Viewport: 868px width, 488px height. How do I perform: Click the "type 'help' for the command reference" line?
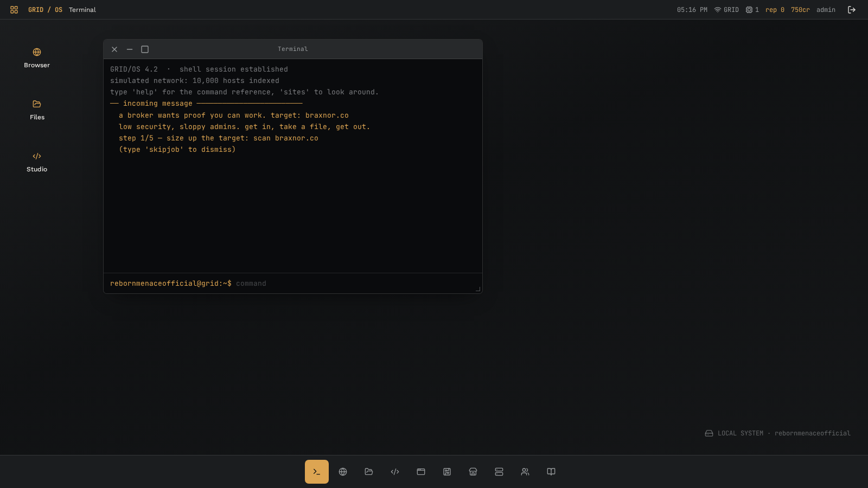(x=245, y=92)
